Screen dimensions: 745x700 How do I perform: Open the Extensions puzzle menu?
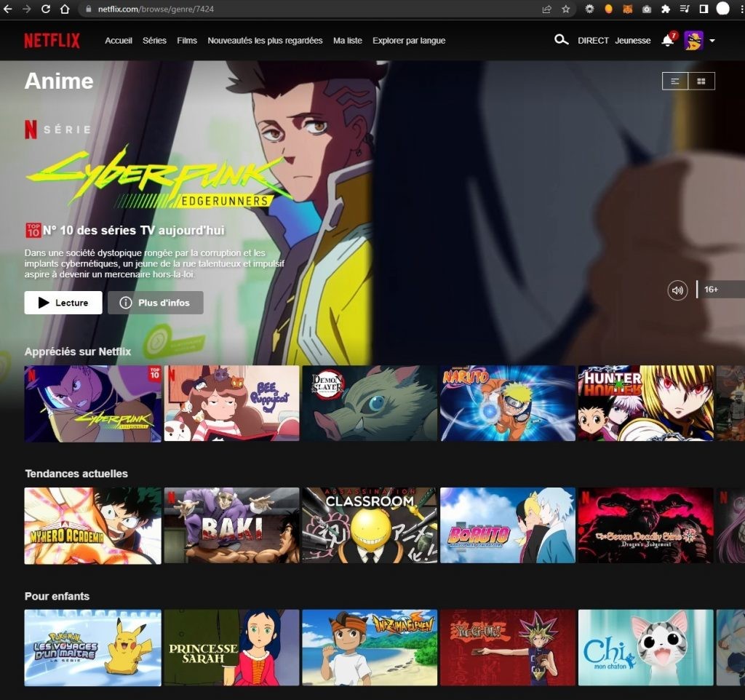[666, 9]
